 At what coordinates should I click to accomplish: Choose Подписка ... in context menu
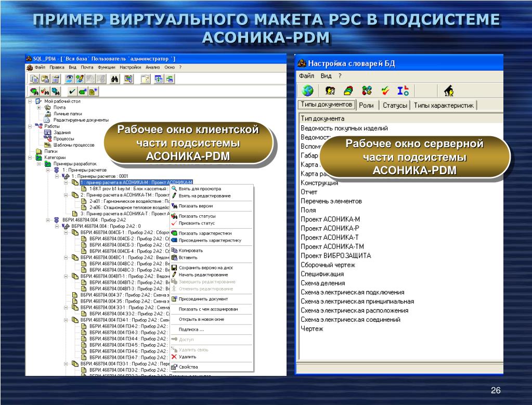pos(191,330)
